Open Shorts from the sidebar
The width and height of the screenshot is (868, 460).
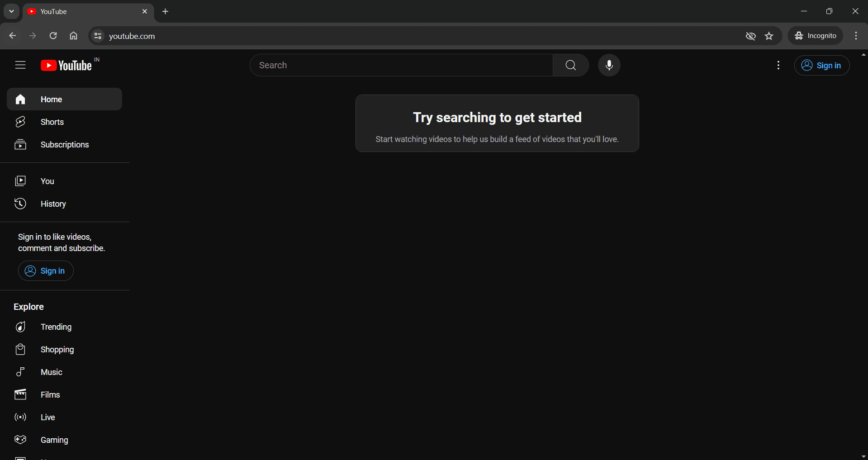pyautogui.click(x=64, y=122)
